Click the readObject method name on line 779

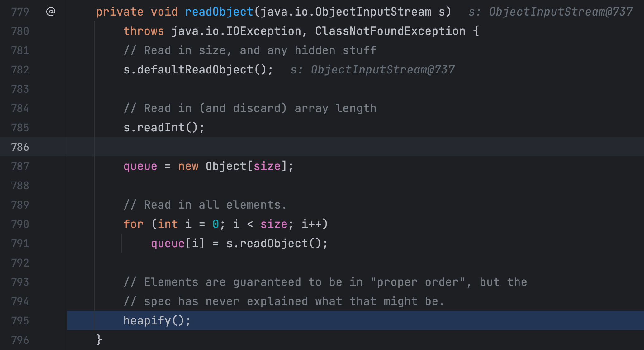pos(219,12)
